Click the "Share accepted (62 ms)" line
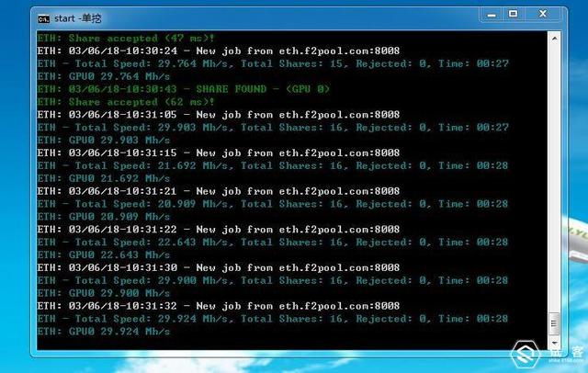588x373 pixels. point(126,102)
